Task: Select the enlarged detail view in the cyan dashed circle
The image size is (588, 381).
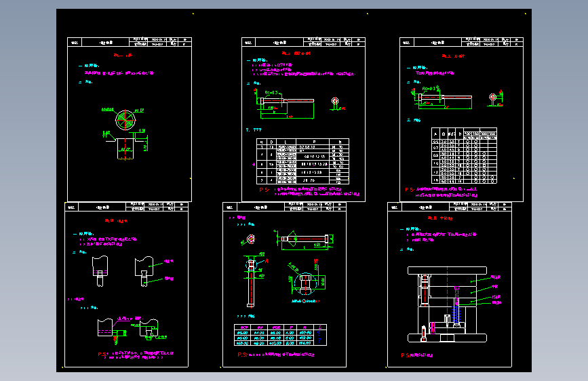Action: 306,283
